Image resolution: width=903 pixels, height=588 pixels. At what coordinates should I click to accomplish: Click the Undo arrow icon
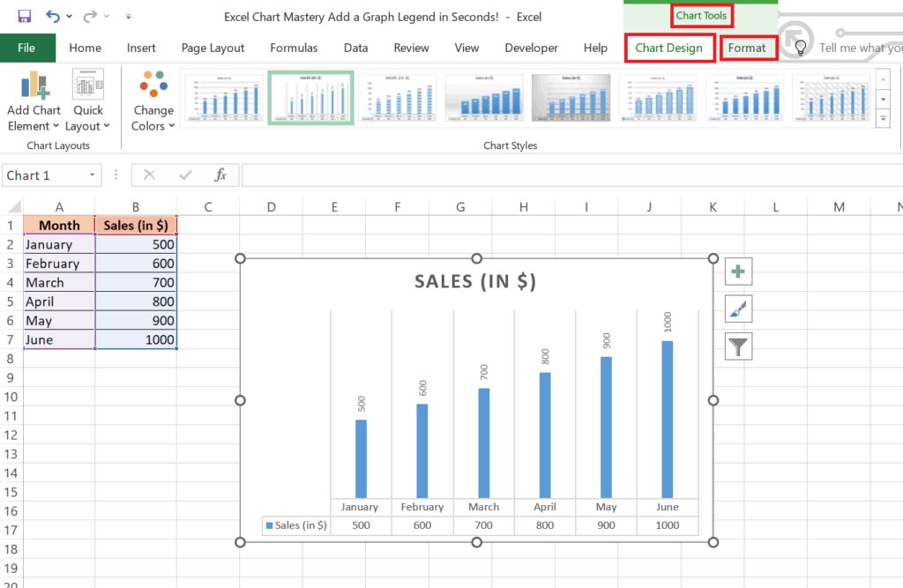(x=53, y=16)
